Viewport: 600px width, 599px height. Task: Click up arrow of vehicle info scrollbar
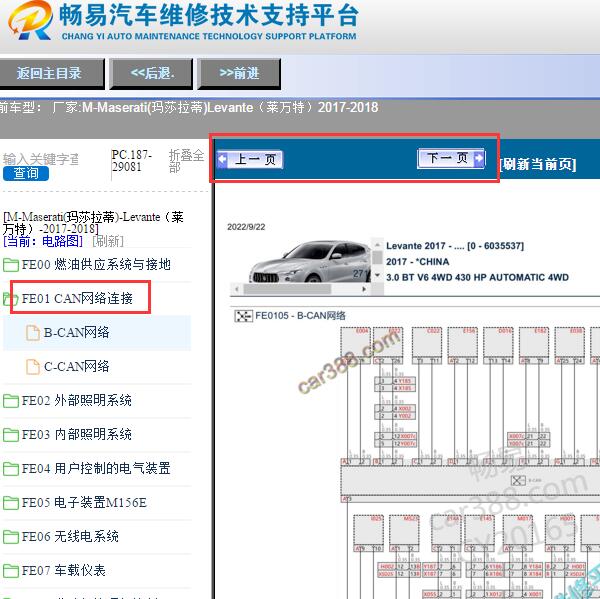[x=378, y=244]
